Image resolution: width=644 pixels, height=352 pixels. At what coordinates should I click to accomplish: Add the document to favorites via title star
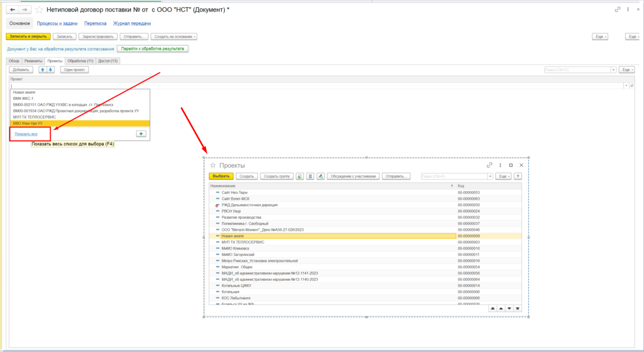(39, 10)
